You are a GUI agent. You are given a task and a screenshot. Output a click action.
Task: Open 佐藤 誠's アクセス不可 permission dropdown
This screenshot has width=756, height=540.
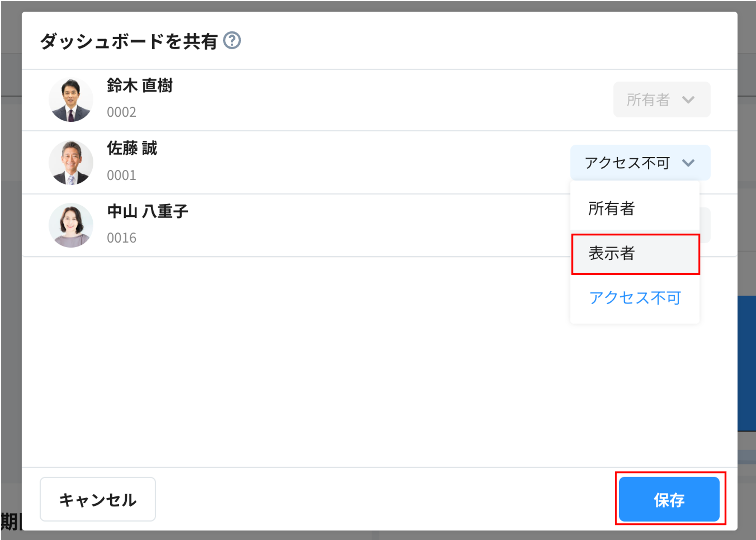640,163
